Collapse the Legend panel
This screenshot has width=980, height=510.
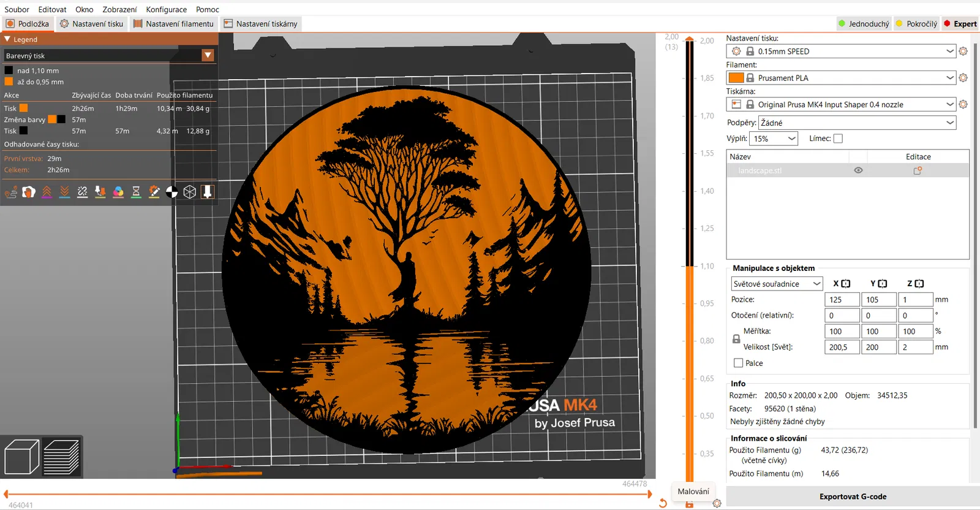click(7, 39)
